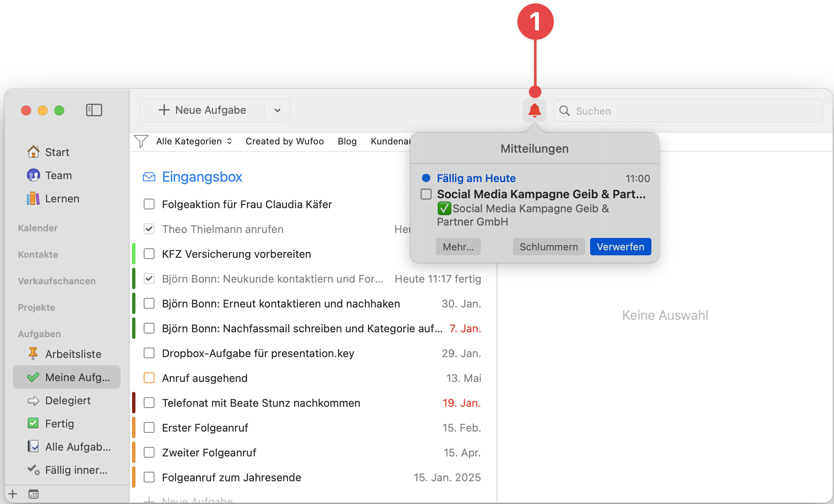This screenshot has width=834, height=504.
Task: Filter by Created by Wufoo category
Action: (284, 141)
